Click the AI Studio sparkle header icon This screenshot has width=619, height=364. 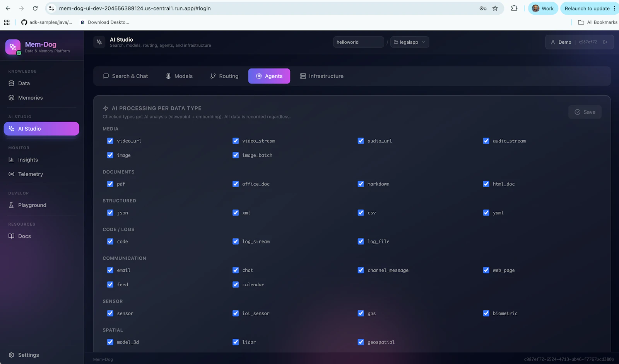tap(99, 42)
